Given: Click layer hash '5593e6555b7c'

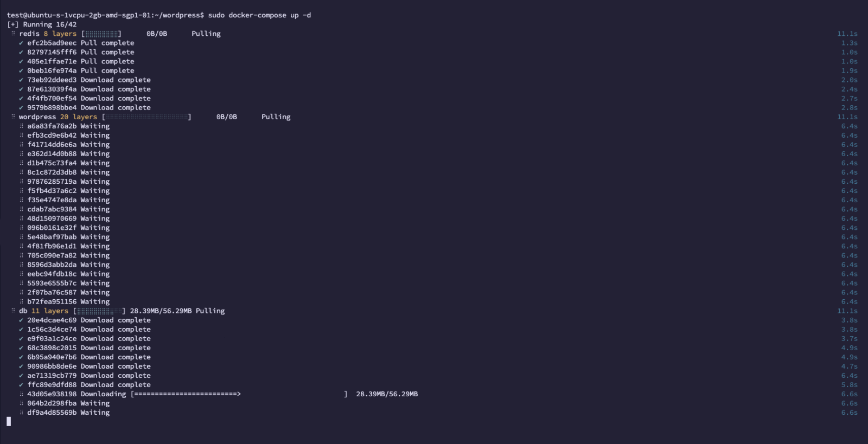Looking at the screenshot, I should [x=52, y=283].
